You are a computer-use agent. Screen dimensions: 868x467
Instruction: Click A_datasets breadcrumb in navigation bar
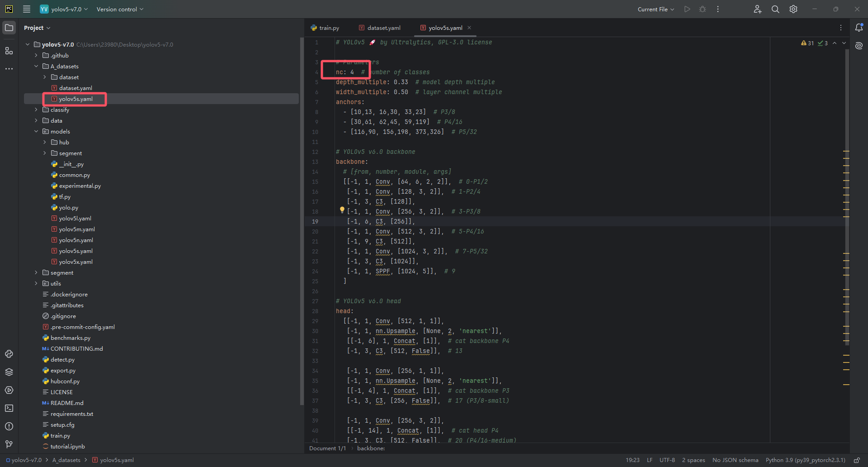click(x=66, y=460)
